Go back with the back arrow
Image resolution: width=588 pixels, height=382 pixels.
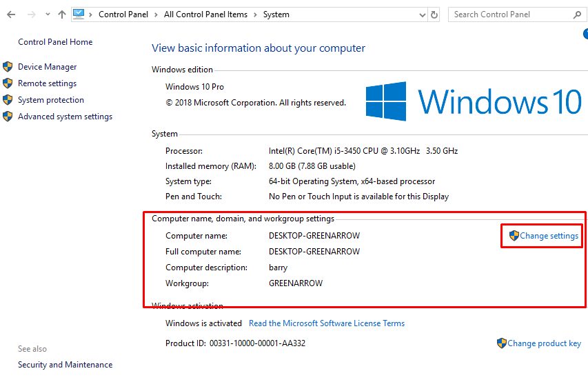pyautogui.click(x=11, y=14)
